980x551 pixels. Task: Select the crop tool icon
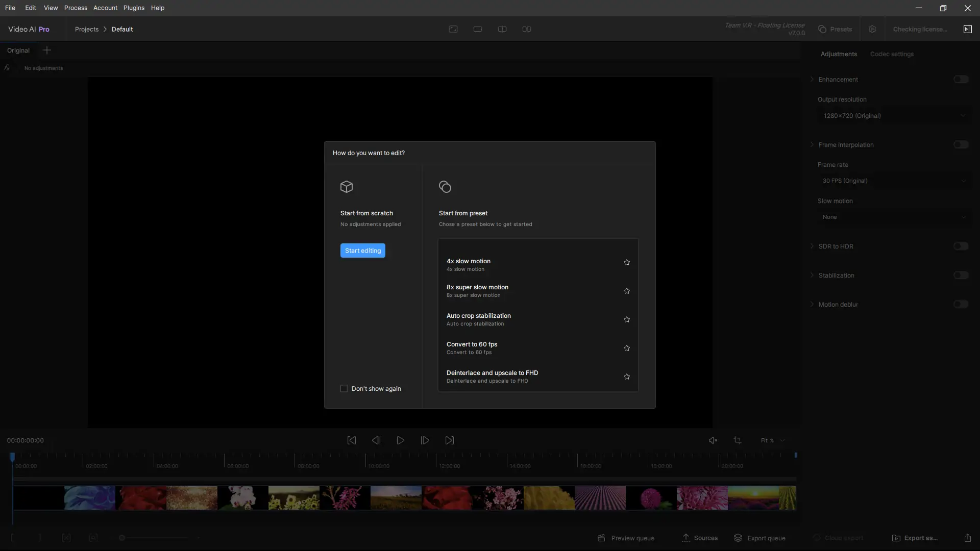(x=737, y=440)
